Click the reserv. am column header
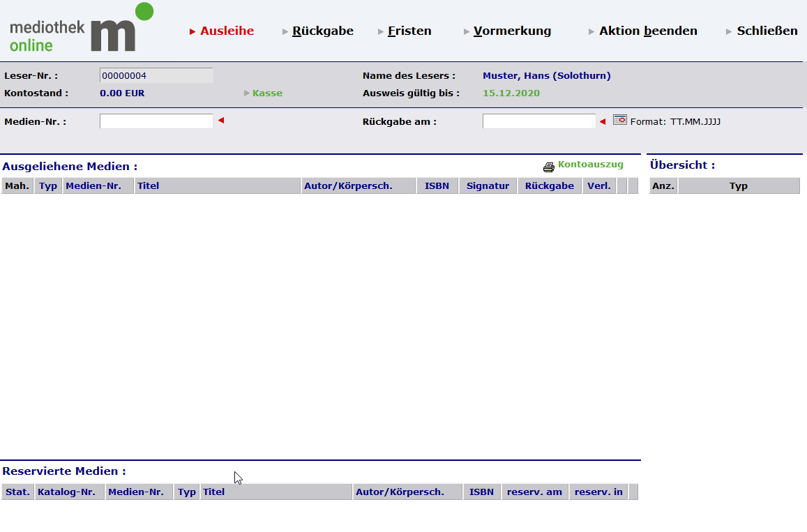 click(534, 492)
